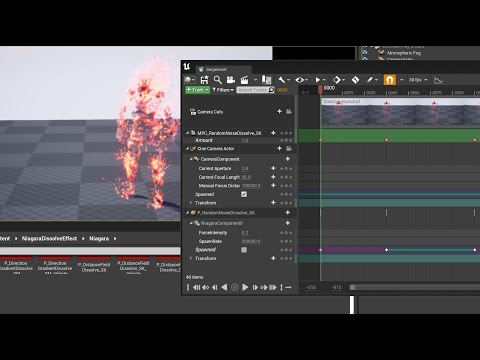
Task: Click the green Track button
Action: point(197,90)
